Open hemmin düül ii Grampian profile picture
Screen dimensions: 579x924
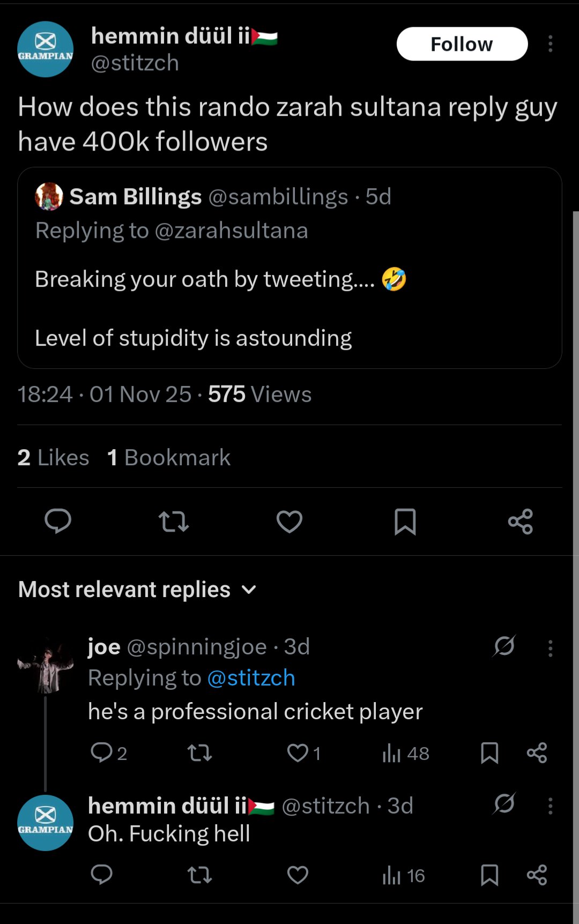click(46, 49)
